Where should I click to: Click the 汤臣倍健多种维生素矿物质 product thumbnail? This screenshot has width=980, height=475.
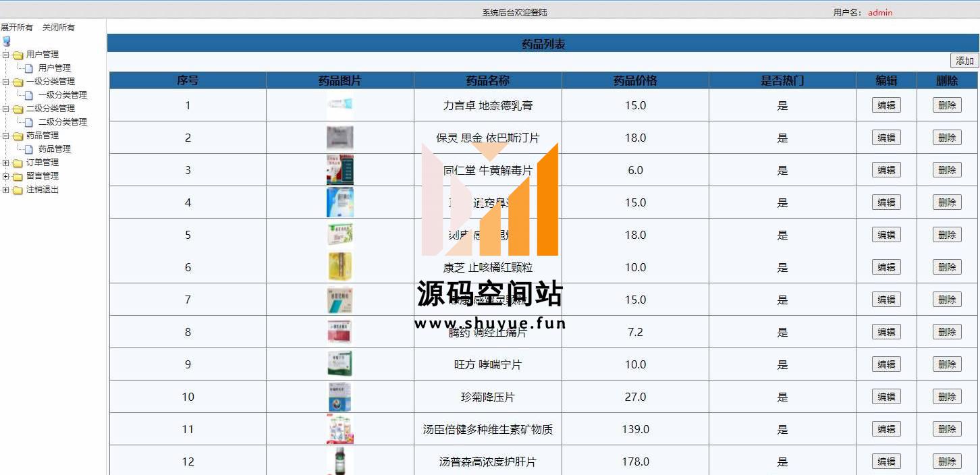(339, 429)
